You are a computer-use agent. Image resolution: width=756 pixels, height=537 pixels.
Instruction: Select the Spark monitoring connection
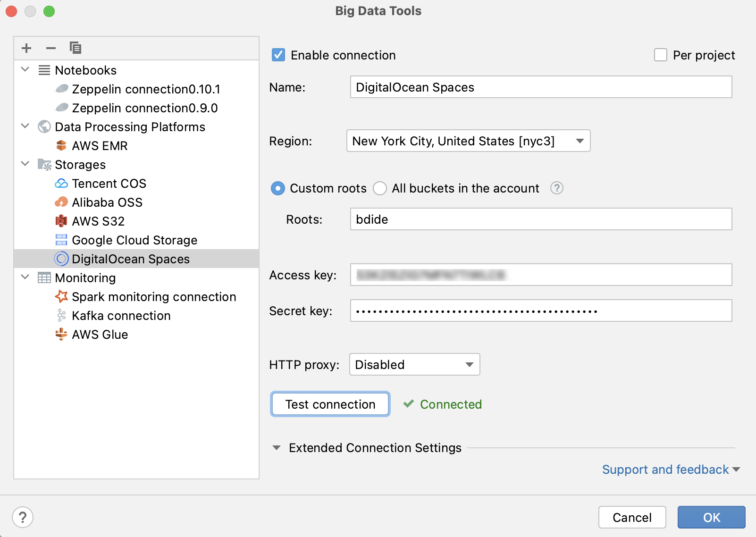(x=154, y=296)
